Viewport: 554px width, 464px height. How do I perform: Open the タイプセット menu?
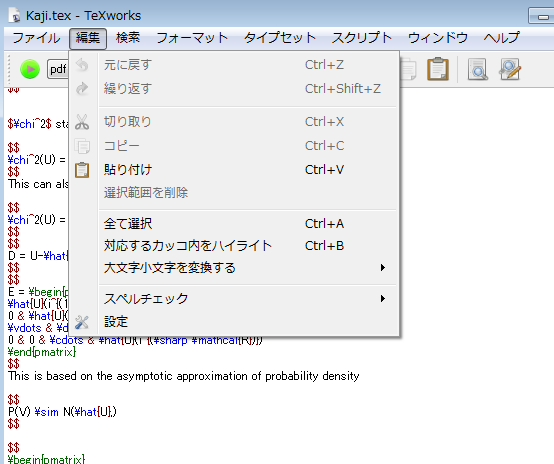279,38
